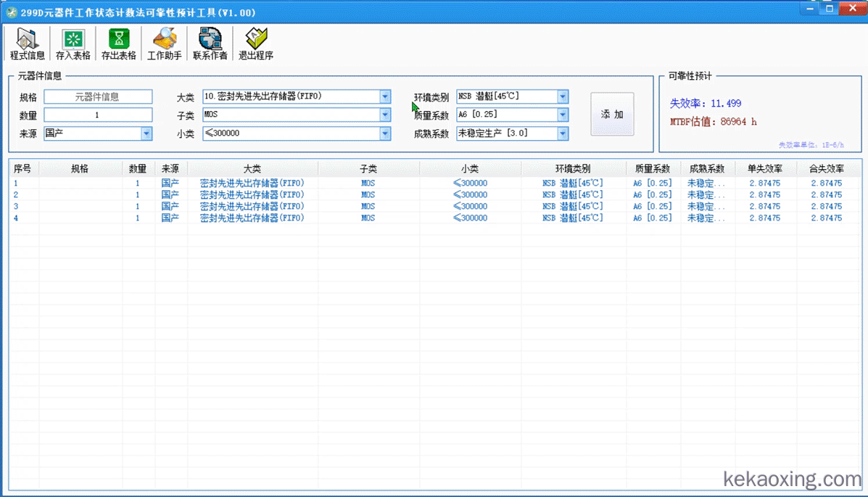Click the 数量 input field

[98, 115]
